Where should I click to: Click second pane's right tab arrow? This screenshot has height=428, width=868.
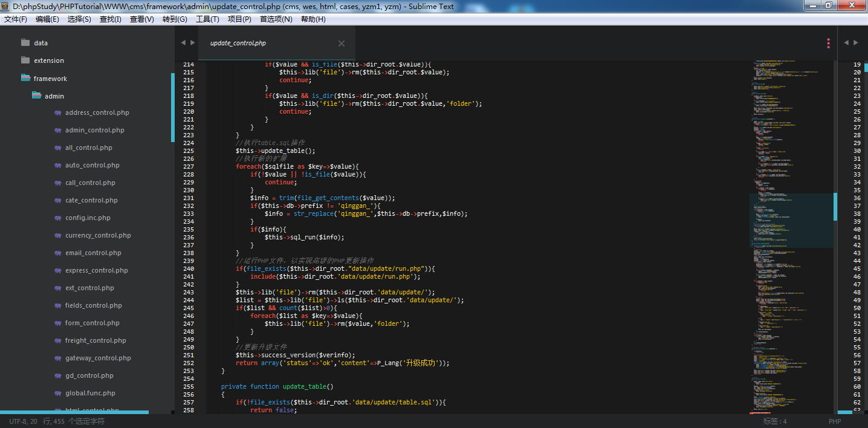(856, 43)
